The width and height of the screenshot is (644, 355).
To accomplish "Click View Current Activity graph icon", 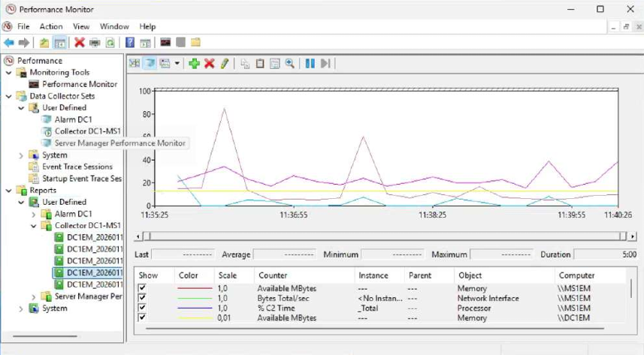I will coord(135,63).
